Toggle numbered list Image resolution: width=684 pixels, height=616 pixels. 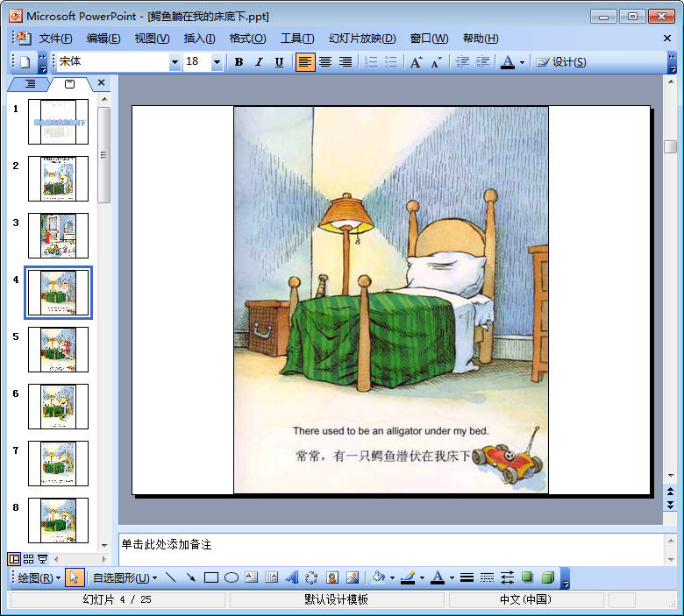[x=371, y=62]
